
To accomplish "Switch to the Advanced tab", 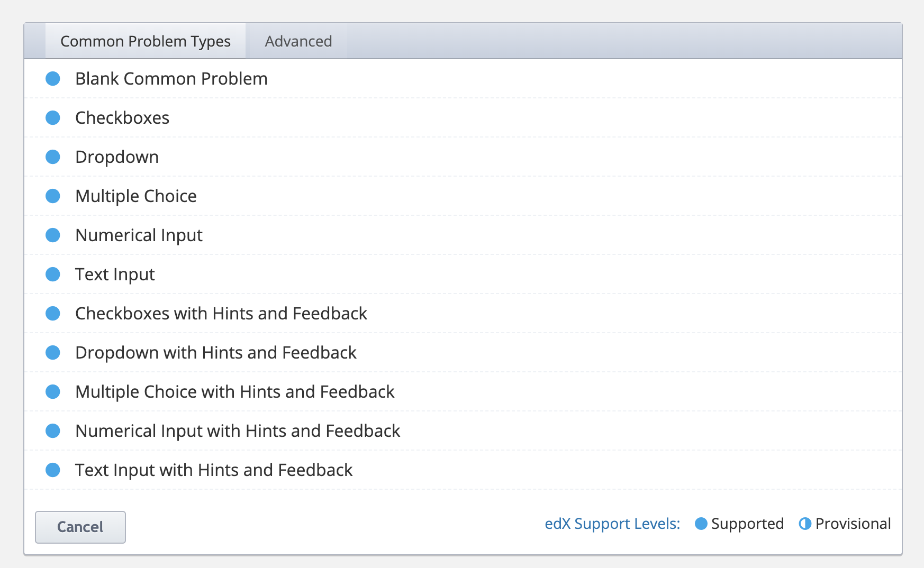I will tap(298, 41).
